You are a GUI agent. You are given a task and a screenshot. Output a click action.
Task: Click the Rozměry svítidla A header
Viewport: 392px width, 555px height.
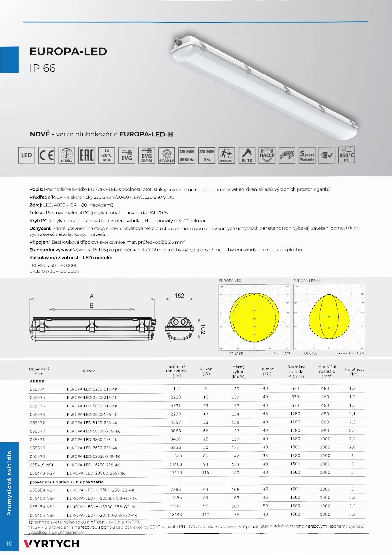click(296, 371)
